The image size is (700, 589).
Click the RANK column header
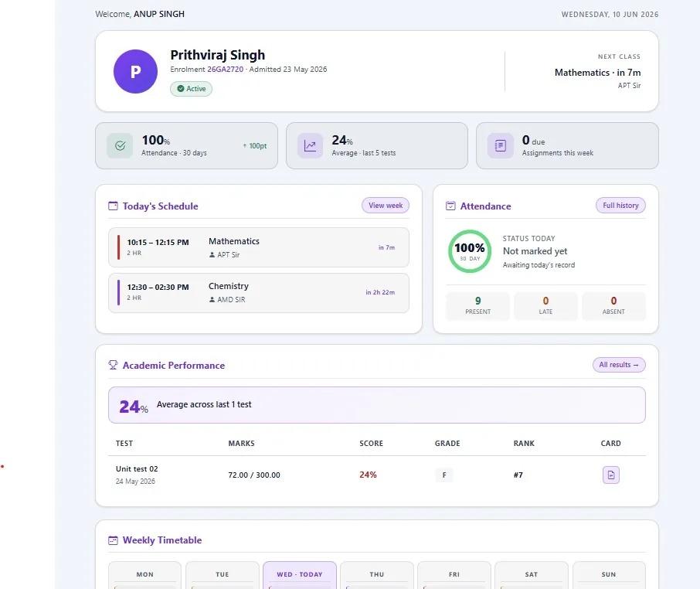click(x=524, y=444)
